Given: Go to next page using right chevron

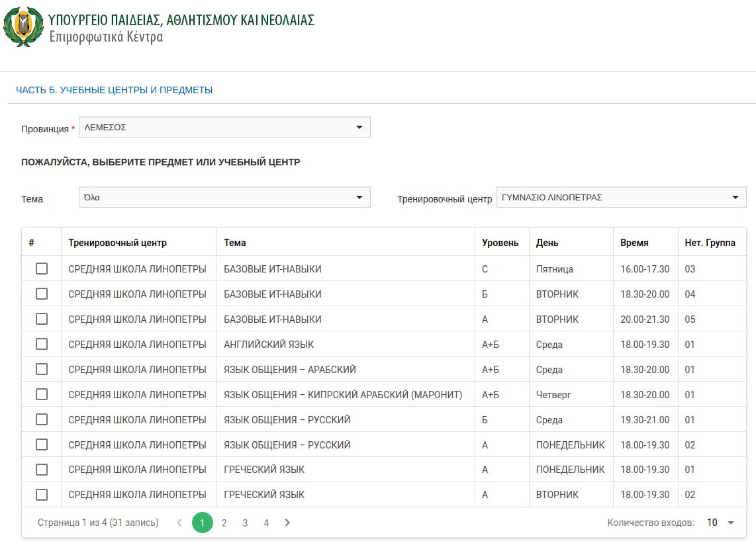Looking at the screenshot, I should click(287, 523).
